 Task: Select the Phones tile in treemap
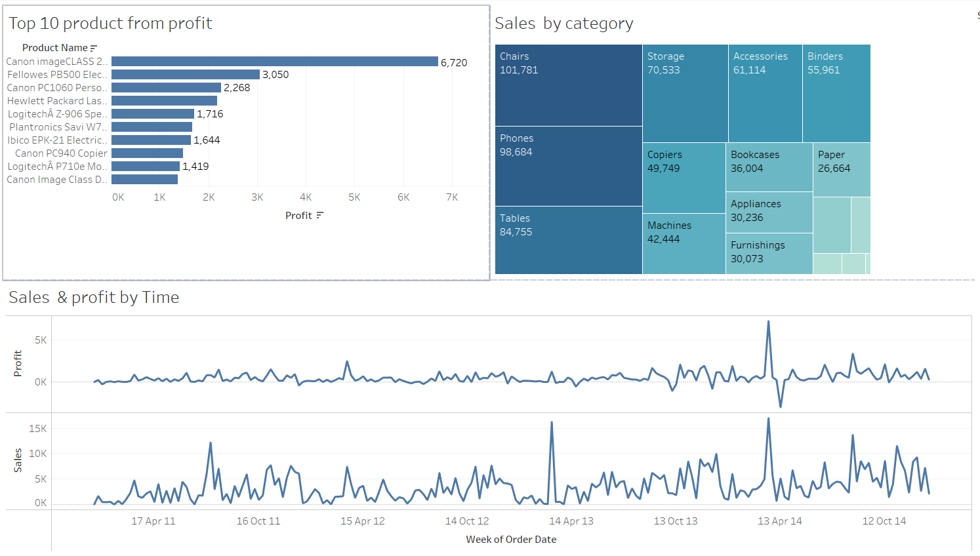(568, 166)
